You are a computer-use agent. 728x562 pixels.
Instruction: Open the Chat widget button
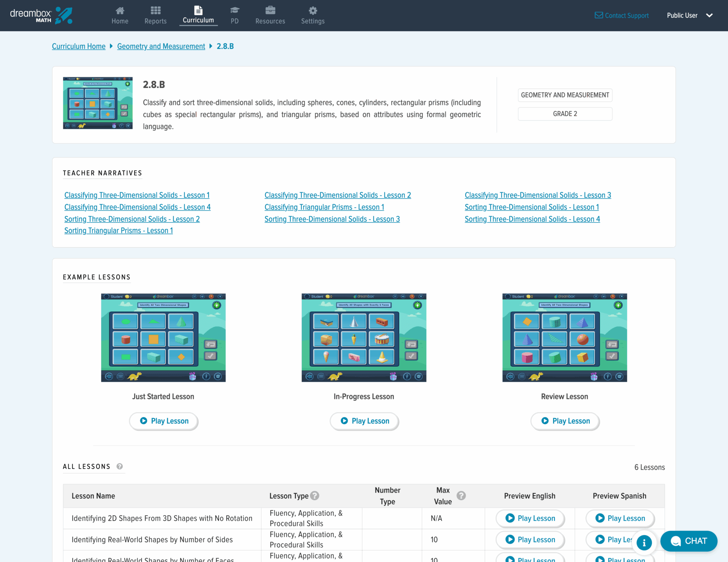click(689, 541)
